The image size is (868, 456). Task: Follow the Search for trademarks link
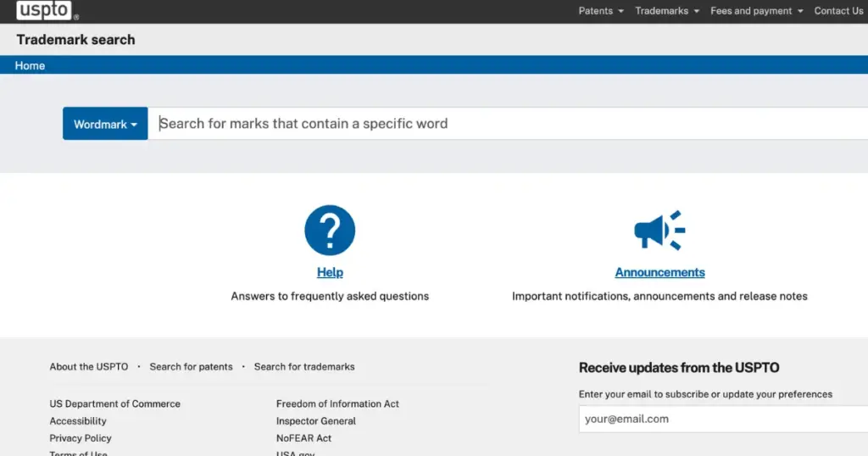point(304,367)
